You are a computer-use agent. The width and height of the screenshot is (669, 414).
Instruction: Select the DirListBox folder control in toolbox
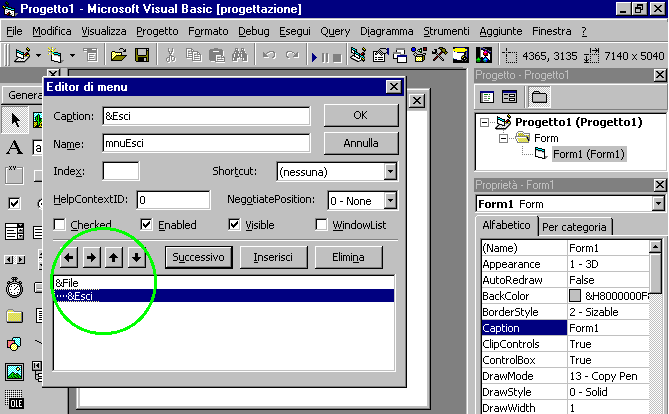(14, 316)
